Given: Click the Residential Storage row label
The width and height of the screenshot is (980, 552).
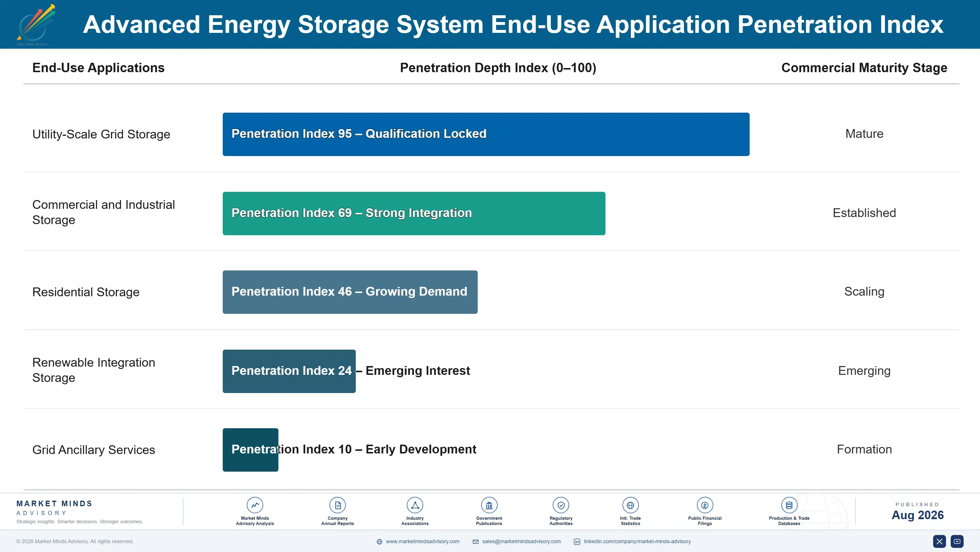Looking at the screenshot, I should tap(86, 292).
